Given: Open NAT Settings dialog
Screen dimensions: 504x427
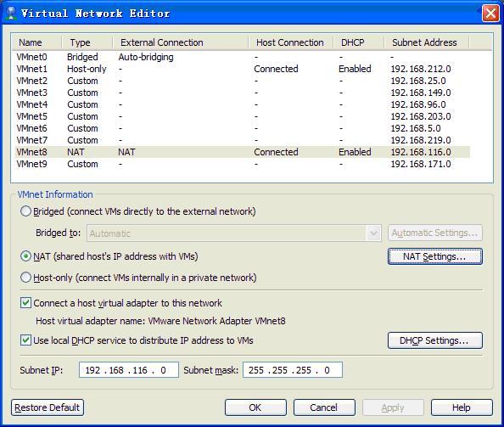Looking at the screenshot, I should (x=435, y=256).
